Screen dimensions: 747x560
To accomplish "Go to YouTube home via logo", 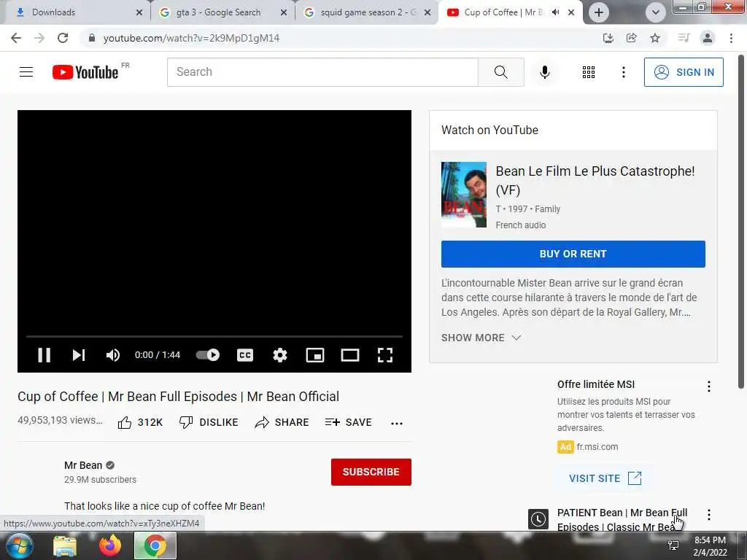I will click(85, 72).
